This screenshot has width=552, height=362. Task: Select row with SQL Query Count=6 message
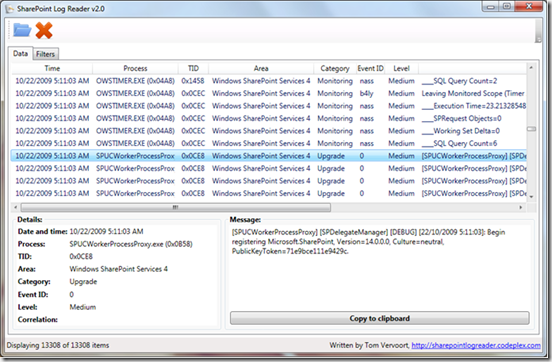coord(269,143)
